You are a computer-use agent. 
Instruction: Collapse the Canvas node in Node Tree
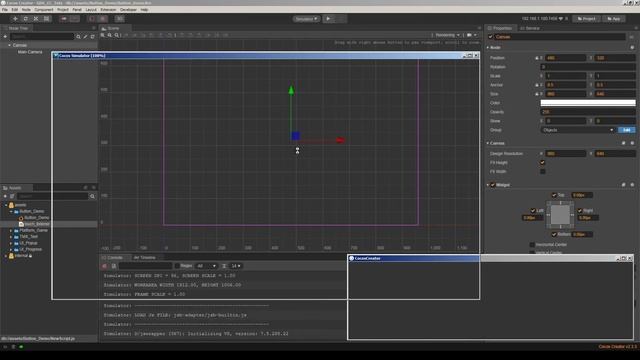pos(9,45)
